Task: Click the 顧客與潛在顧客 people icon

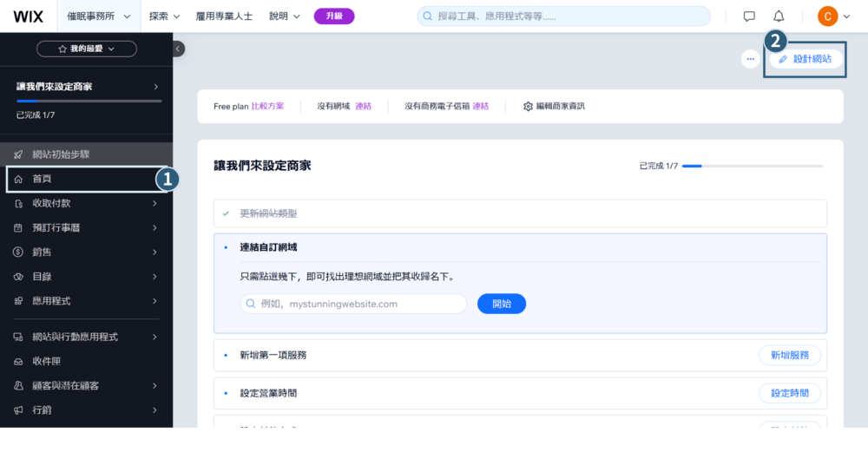Action: pos(18,385)
